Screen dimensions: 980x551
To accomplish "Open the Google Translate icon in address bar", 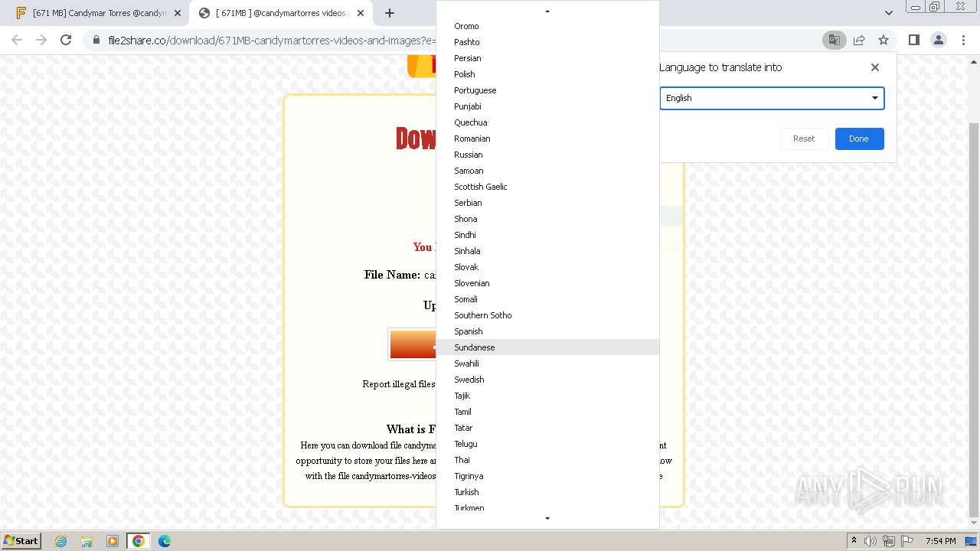I will (x=835, y=40).
